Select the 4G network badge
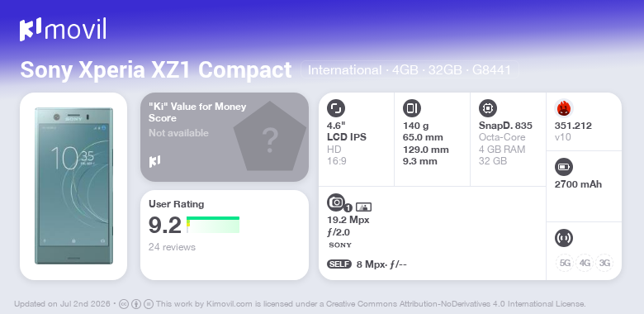 (585, 263)
